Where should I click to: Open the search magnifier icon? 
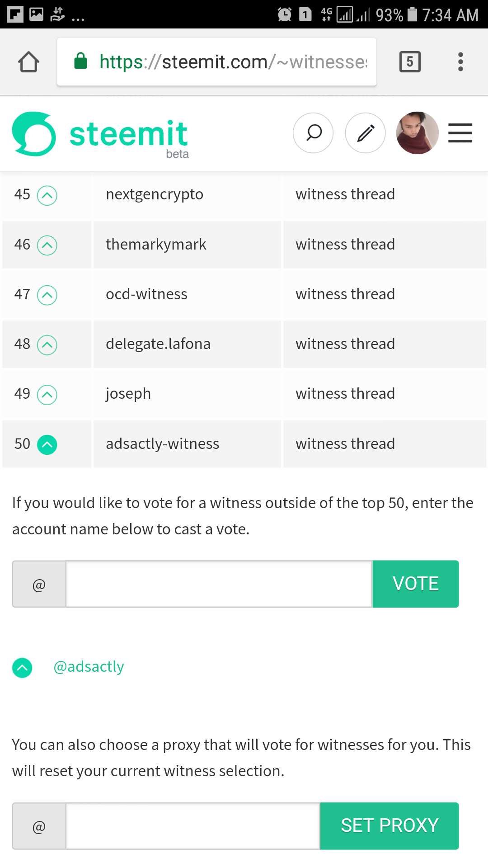[x=313, y=133]
